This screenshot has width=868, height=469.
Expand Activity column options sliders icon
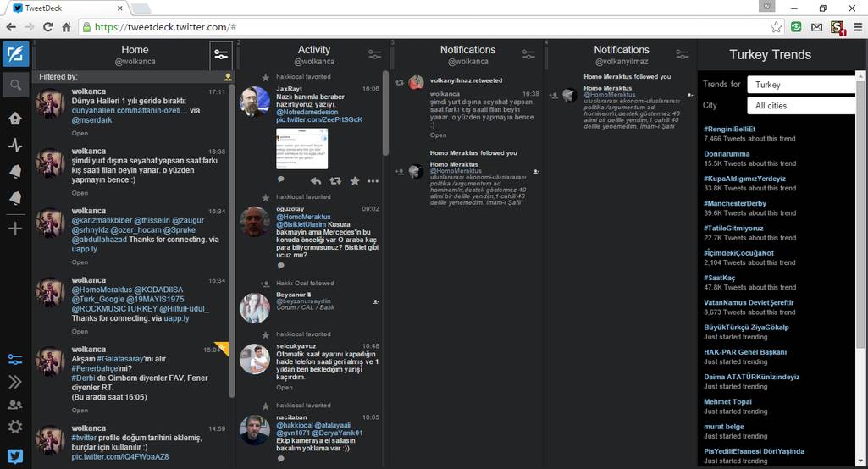click(375, 54)
